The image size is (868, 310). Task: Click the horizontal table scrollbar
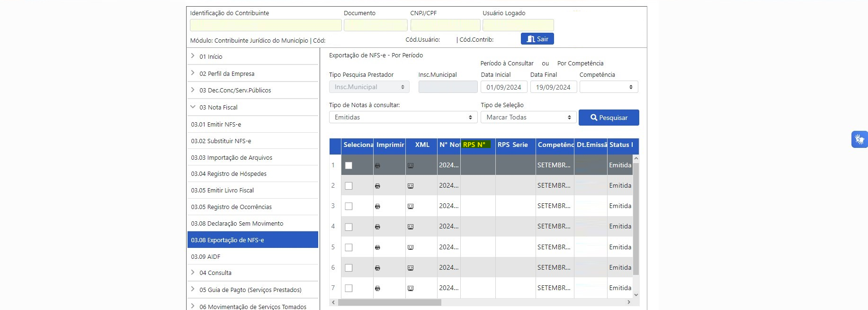(x=389, y=302)
